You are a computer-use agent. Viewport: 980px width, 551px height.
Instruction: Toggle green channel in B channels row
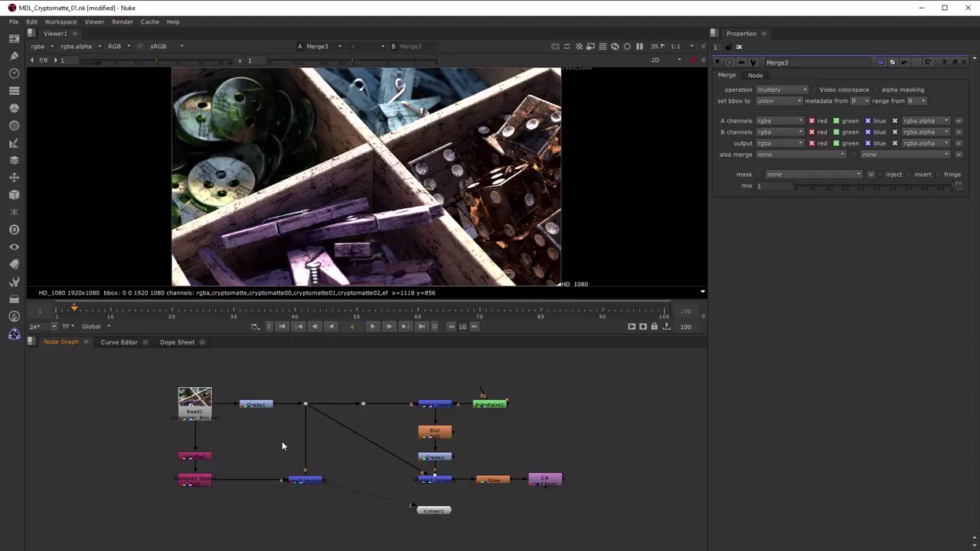[836, 132]
